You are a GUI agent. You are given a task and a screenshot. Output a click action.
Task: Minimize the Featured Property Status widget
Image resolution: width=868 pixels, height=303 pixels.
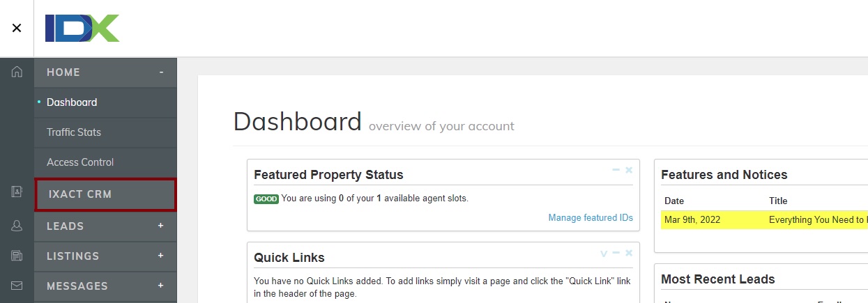click(x=616, y=170)
